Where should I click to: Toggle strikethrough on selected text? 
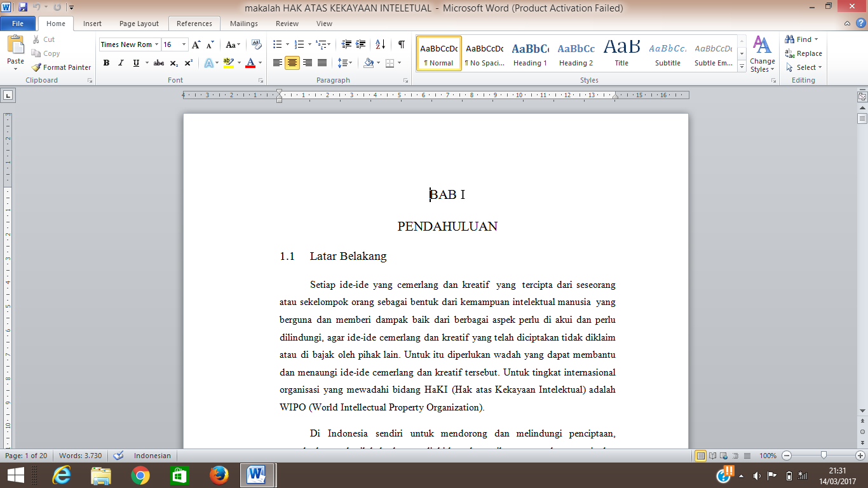(x=158, y=63)
